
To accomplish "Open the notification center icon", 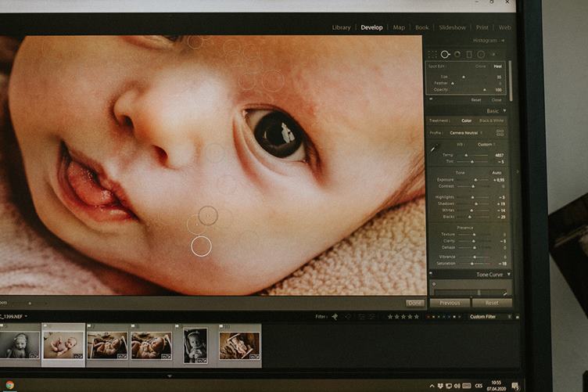I will click(514, 386).
